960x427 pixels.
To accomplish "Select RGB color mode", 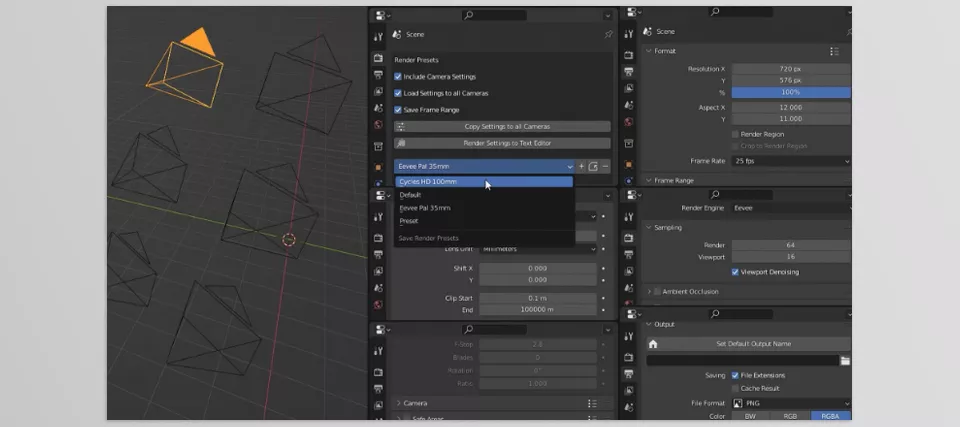I will click(x=790, y=416).
